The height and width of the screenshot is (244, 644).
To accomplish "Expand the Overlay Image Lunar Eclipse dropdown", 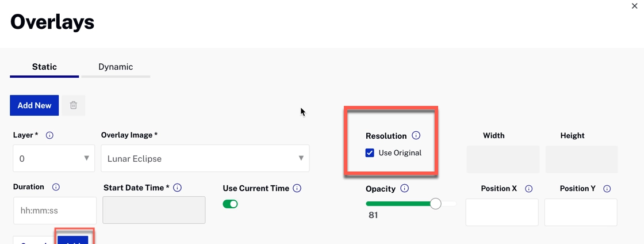I will (205, 158).
